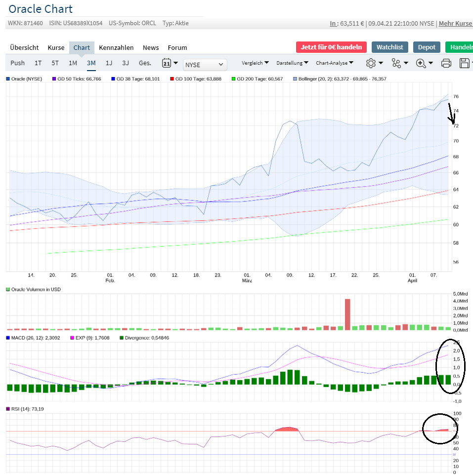Viewport: 473px width, 476px height.
Task: Select the 1J timeframe
Action: 109,63
